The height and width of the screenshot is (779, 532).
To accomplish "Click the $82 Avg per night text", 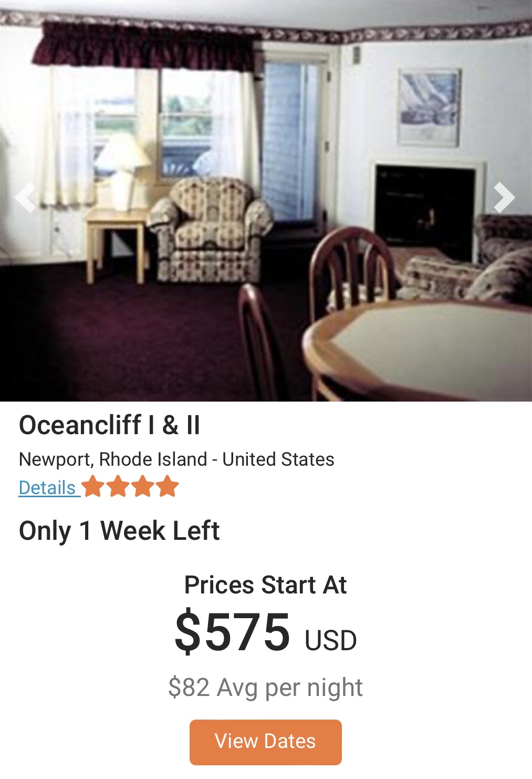I will [265, 688].
